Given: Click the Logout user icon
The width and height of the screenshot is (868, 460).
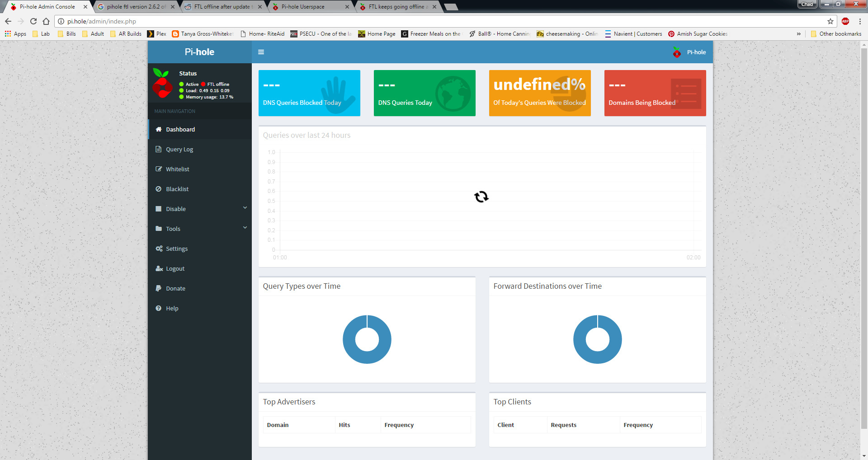Looking at the screenshot, I should [x=159, y=268].
